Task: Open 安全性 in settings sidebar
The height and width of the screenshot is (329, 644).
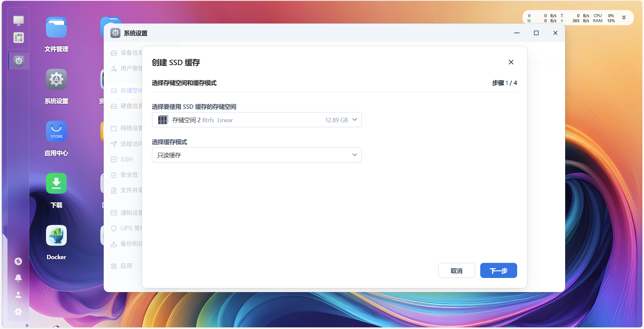Action: 125,175
